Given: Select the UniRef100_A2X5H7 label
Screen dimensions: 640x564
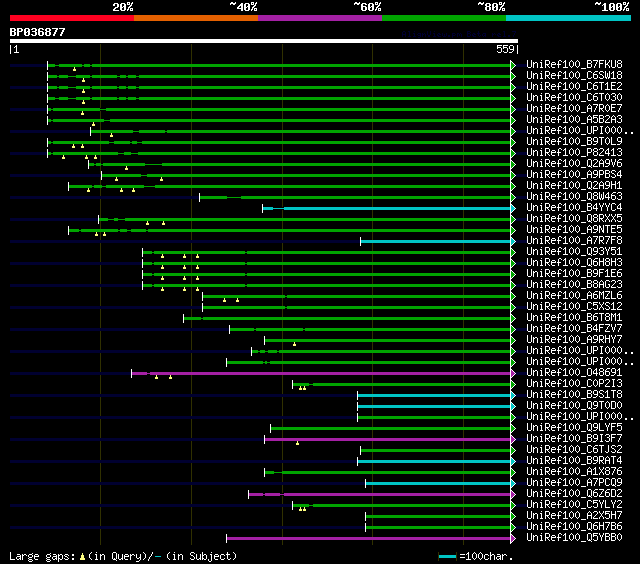Looking at the screenshot, I should pyautogui.click(x=574, y=516).
